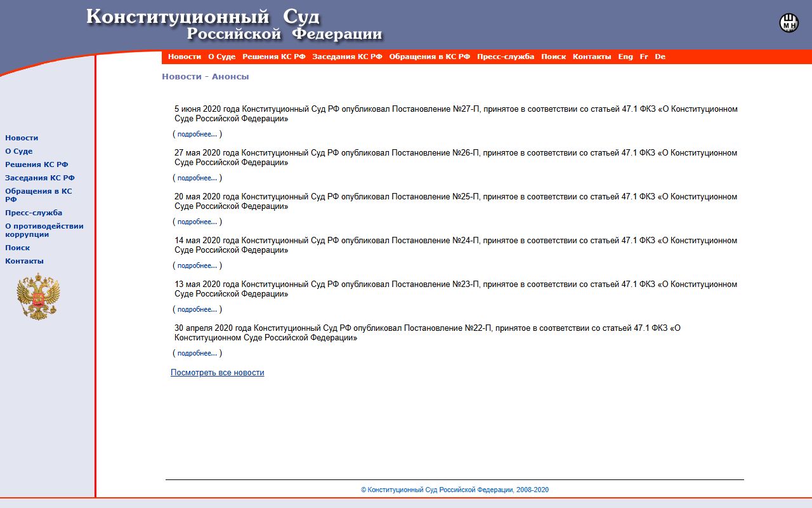This screenshot has width=812, height=508.
Task: Click подробнее for Постановление №23-П news
Action: coord(197,309)
